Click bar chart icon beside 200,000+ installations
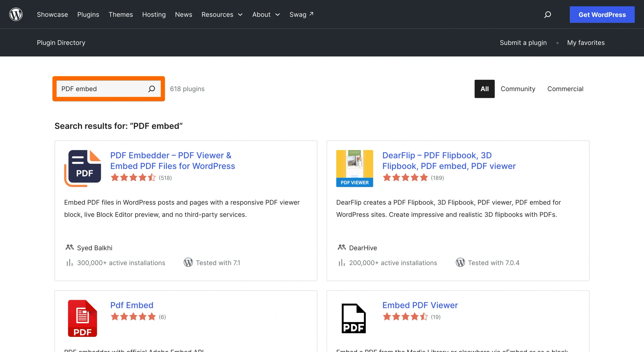Screen dimensions: 644x352 341,263
